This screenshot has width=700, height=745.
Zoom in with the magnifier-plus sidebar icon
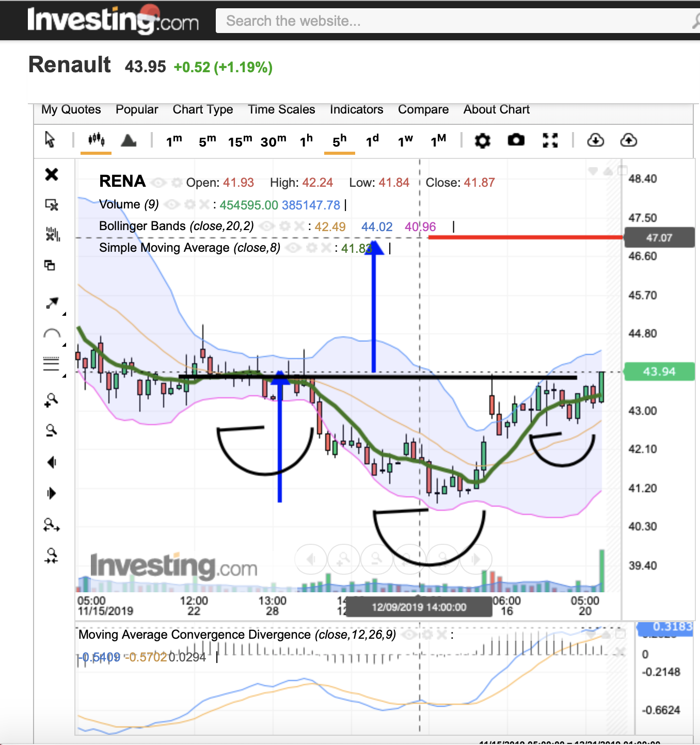51,400
